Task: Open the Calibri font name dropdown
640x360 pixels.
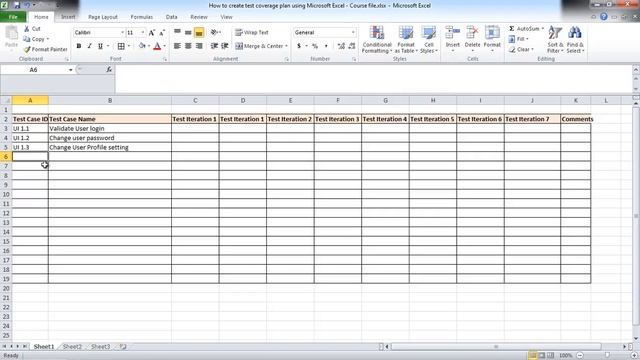Action: (x=122, y=32)
